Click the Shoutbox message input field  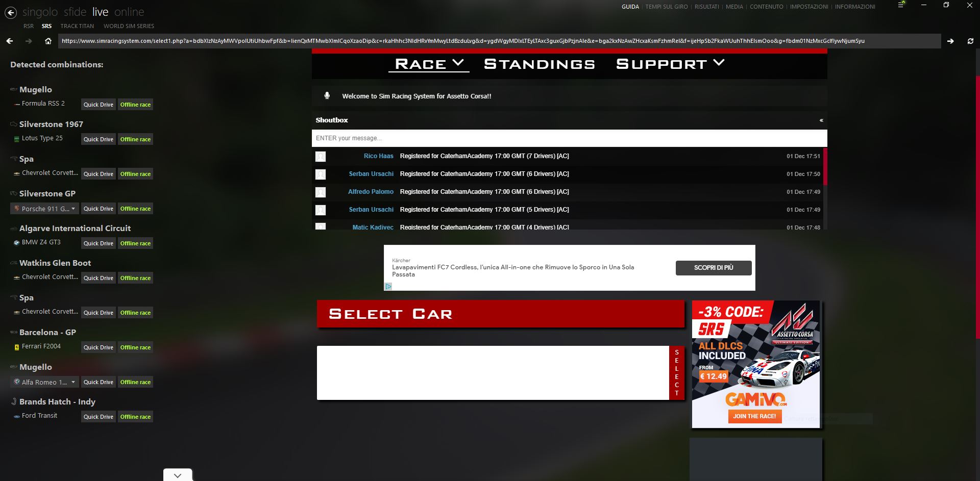(569, 138)
